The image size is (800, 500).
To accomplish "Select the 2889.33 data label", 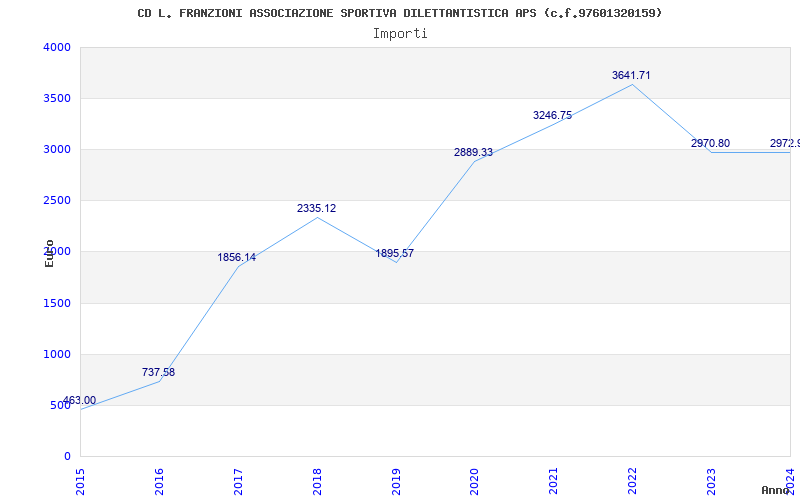I will [473, 153].
